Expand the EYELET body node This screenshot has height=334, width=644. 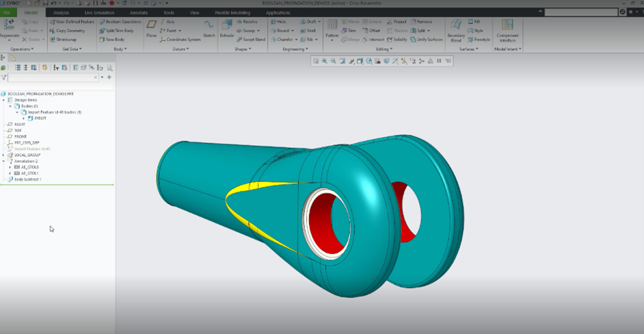pos(23,118)
